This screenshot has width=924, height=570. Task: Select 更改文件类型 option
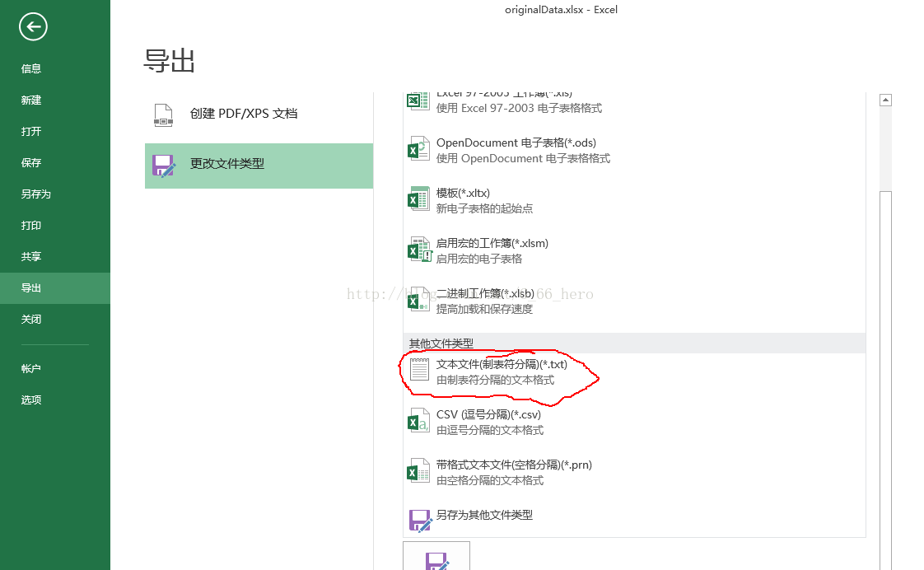point(259,166)
